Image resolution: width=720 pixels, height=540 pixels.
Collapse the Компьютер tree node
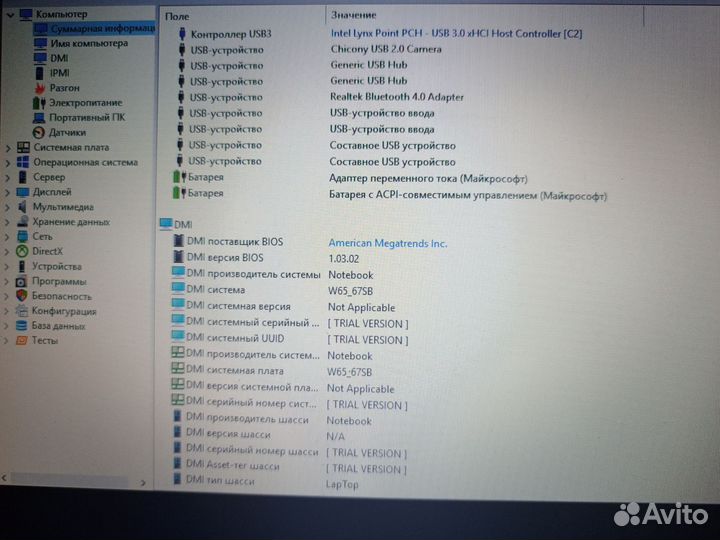pyautogui.click(x=9, y=15)
